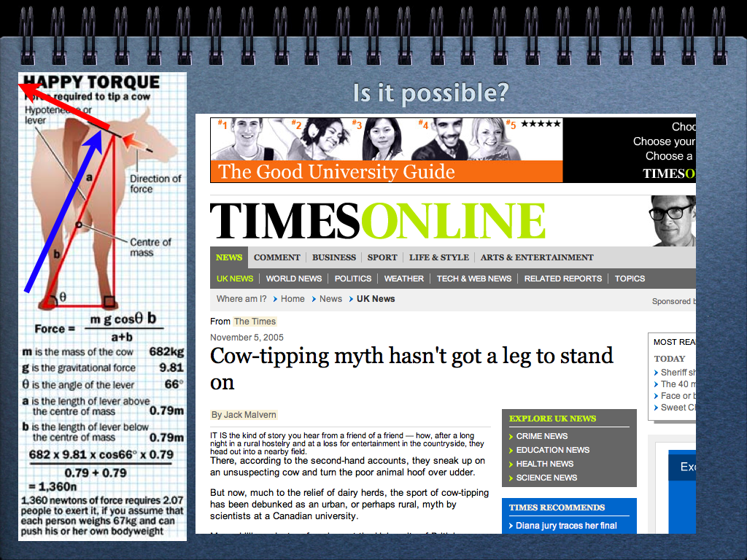Click the columnist portrait photo with glasses
The image size is (747, 560).
click(x=672, y=220)
